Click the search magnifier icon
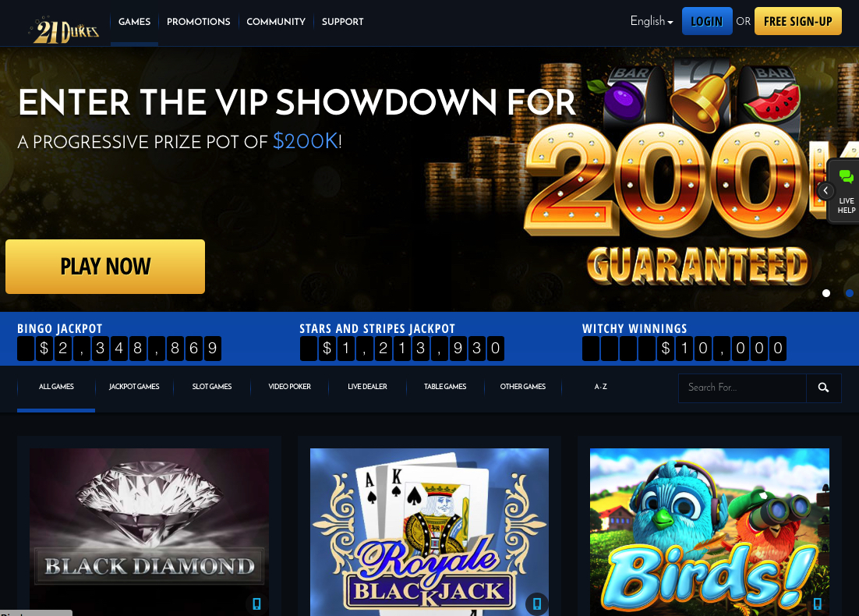The image size is (859, 616). click(823, 388)
